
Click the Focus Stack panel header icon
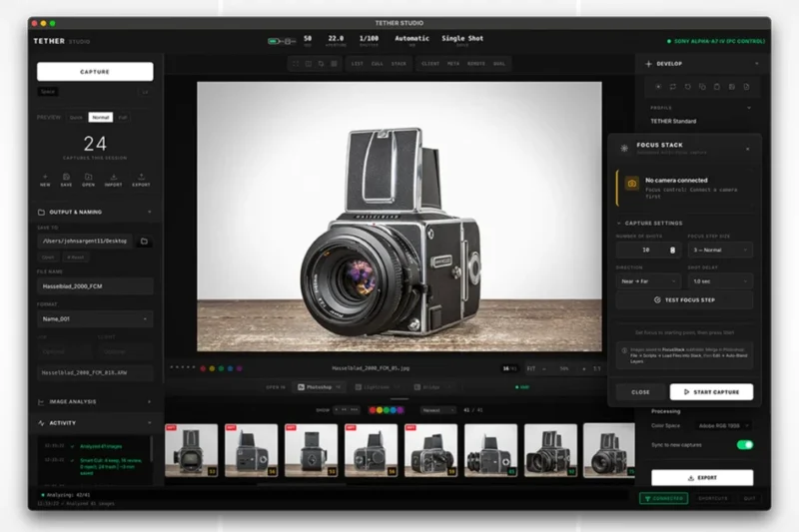pos(624,148)
